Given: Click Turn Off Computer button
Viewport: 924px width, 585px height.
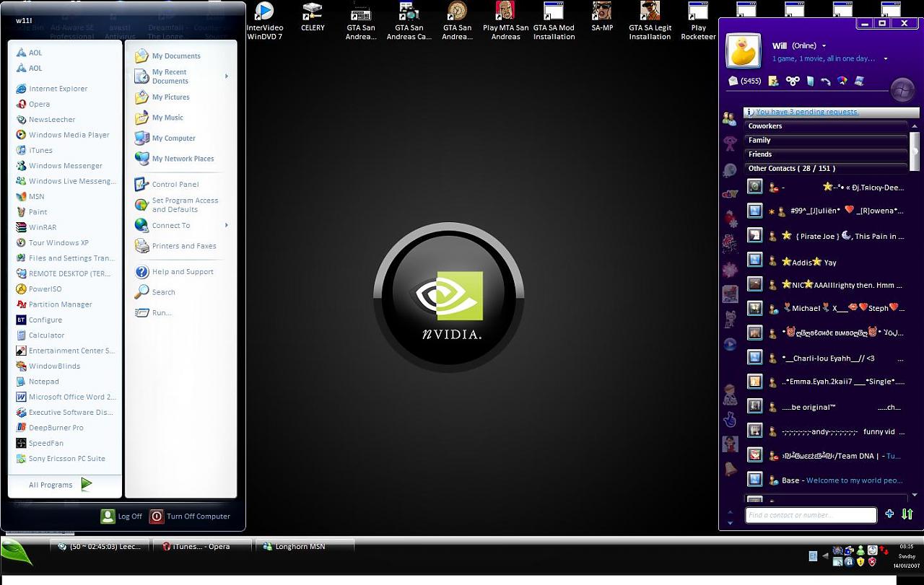Looking at the screenshot, I should tap(190, 516).
